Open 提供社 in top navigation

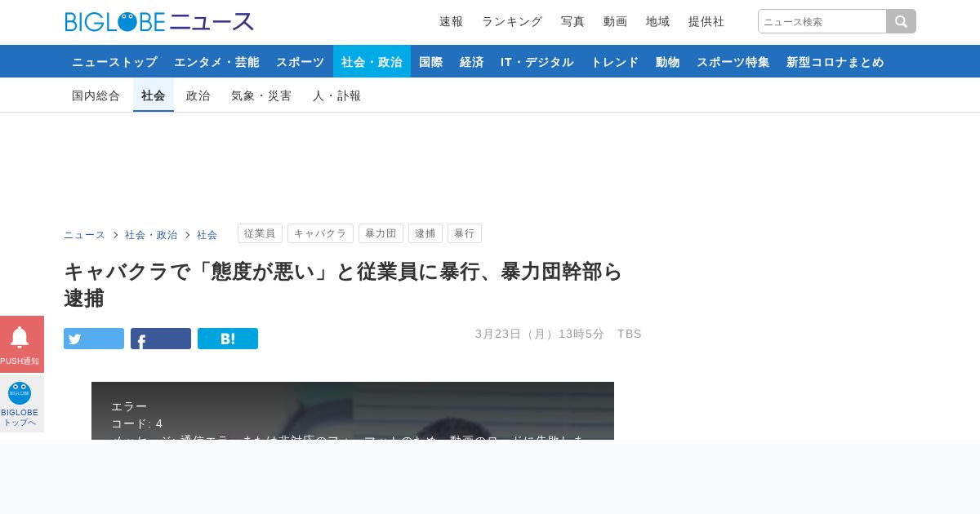[x=706, y=22]
